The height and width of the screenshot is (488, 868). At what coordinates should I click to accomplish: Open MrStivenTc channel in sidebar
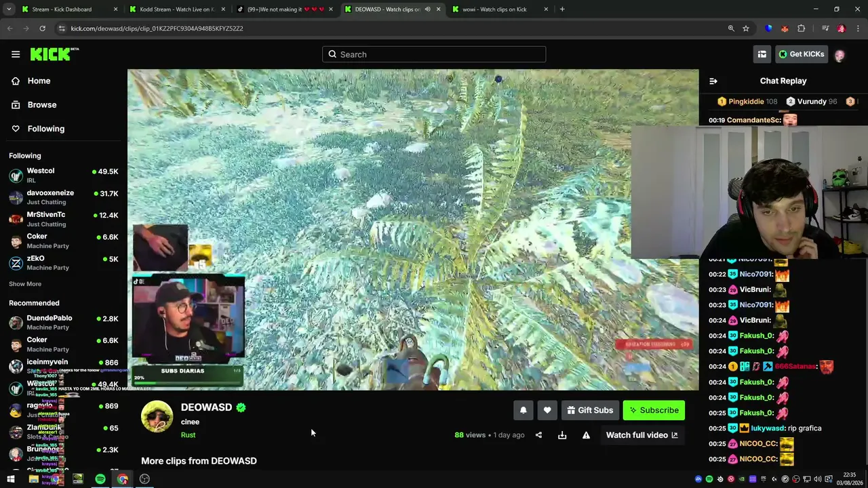point(64,219)
